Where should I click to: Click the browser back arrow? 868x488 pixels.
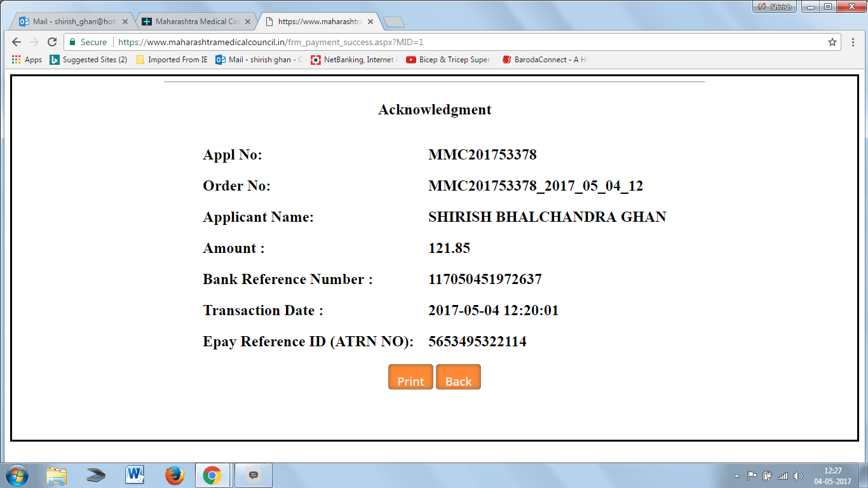pos(17,42)
